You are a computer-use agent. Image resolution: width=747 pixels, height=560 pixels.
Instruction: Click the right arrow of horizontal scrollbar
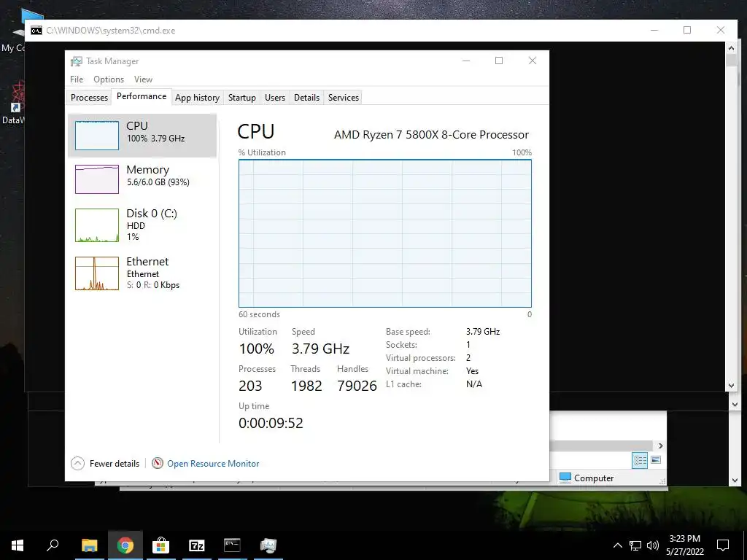click(x=661, y=446)
